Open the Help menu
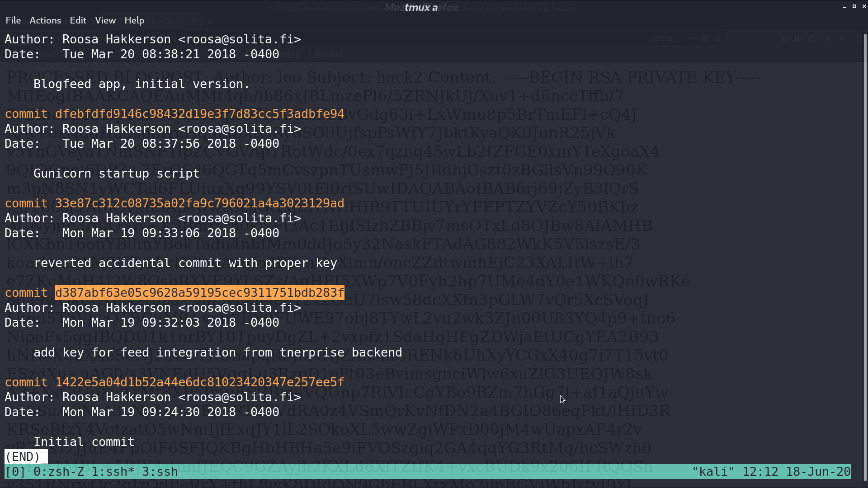The width and height of the screenshot is (868, 488). click(134, 20)
